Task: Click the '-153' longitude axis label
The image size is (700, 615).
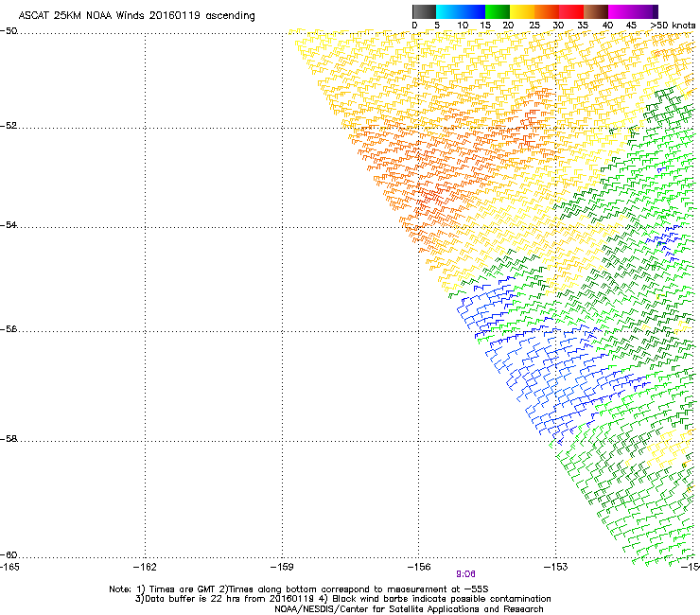Action: [556, 567]
